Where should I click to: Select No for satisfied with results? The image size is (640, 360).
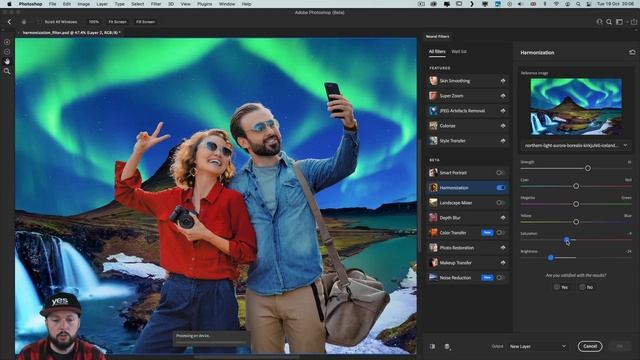coord(586,287)
